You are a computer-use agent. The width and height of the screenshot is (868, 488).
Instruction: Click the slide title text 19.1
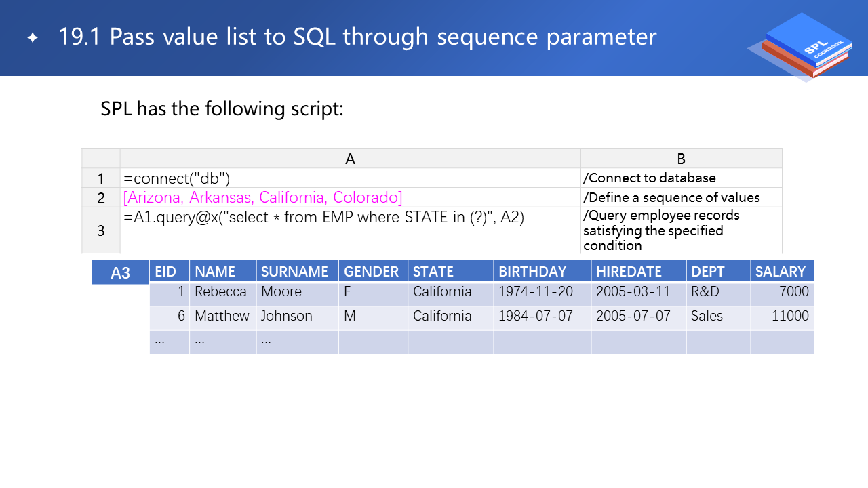[x=357, y=37]
